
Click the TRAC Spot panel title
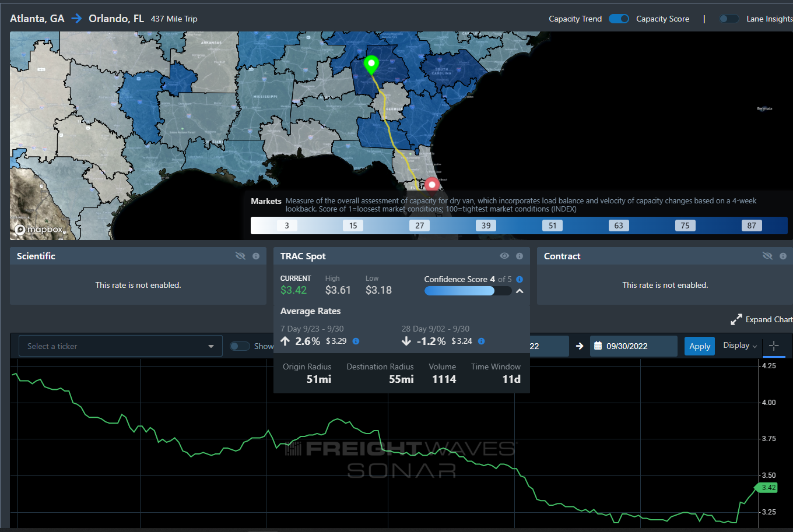click(303, 256)
